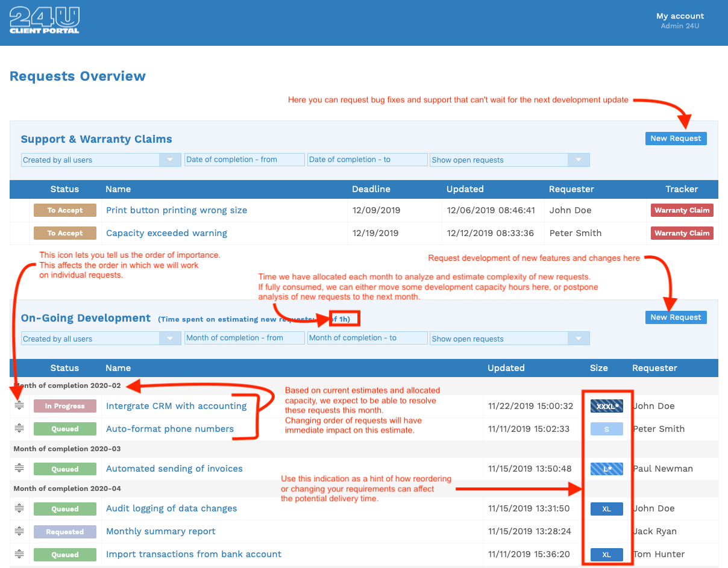Click 'Month of completion 2020-04' group heading
728x568 pixels.
(x=67, y=488)
